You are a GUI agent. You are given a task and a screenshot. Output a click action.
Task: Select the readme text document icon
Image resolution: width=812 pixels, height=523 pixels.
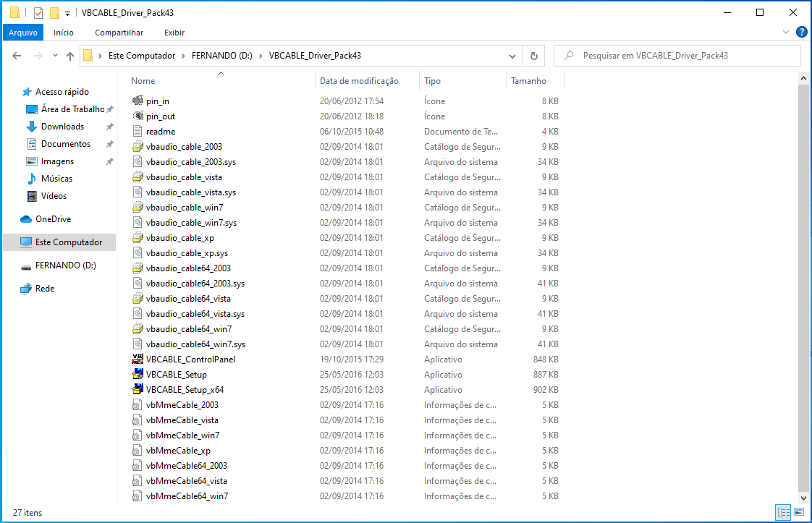pyautogui.click(x=138, y=131)
